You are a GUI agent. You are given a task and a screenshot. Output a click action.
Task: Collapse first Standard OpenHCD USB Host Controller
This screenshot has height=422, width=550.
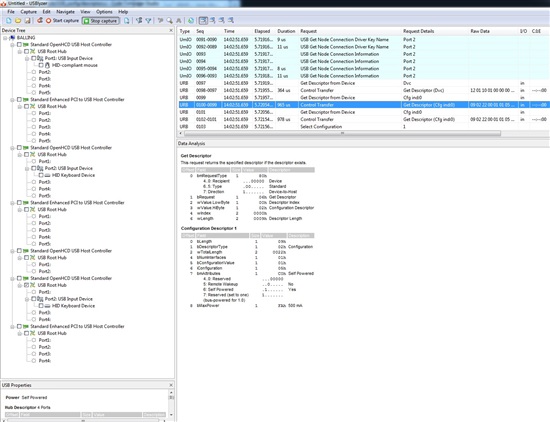pyautogui.click(x=12, y=45)
